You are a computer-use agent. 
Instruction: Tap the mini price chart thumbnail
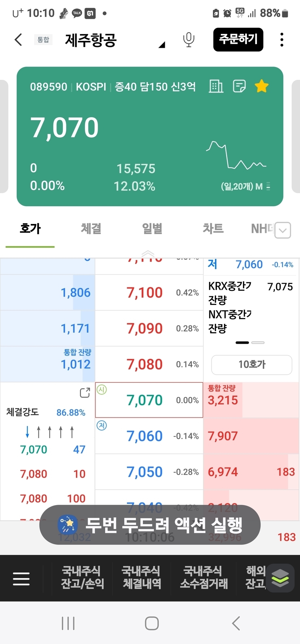tap(237, 156)
